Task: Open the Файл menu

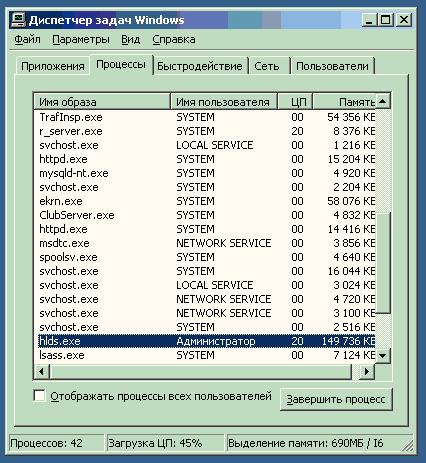Action: pyautogui.click(x=27, y=39)
